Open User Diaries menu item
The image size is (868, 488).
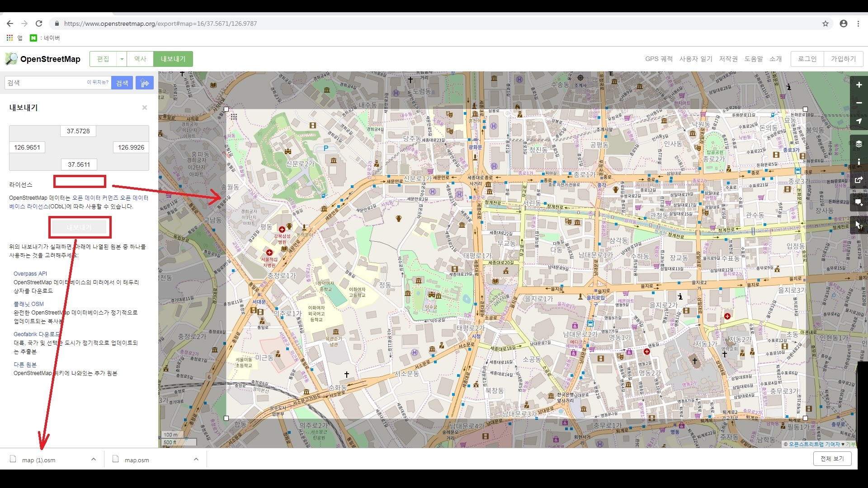pyautogui.click(x=696, y=59)
